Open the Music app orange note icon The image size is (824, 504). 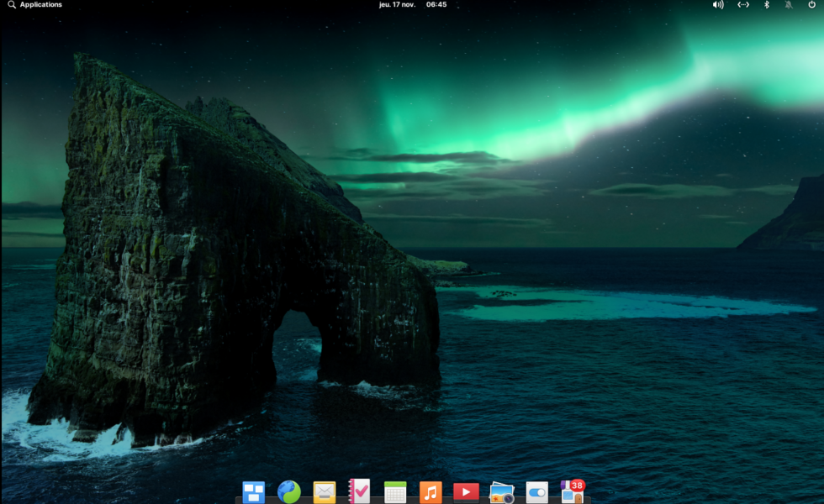(x=430, y=492)
